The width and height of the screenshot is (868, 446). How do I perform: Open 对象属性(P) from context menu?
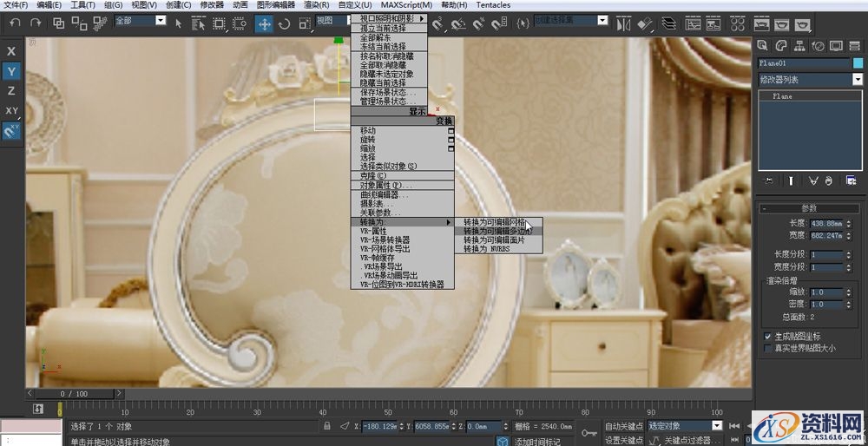pyautogui.click(x=403, y=185)
